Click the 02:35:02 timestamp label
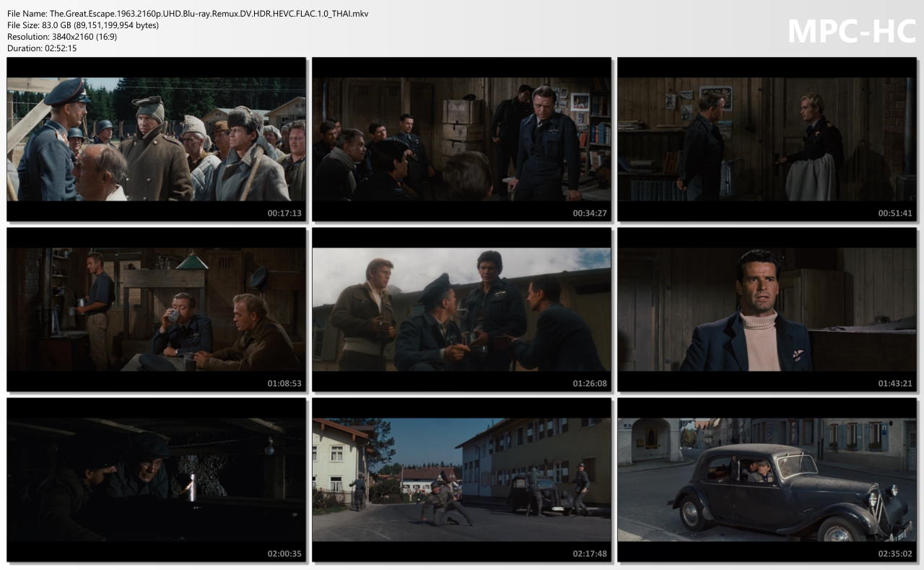The height and width of the screenshot is (570, 924). tap(895, 554)
